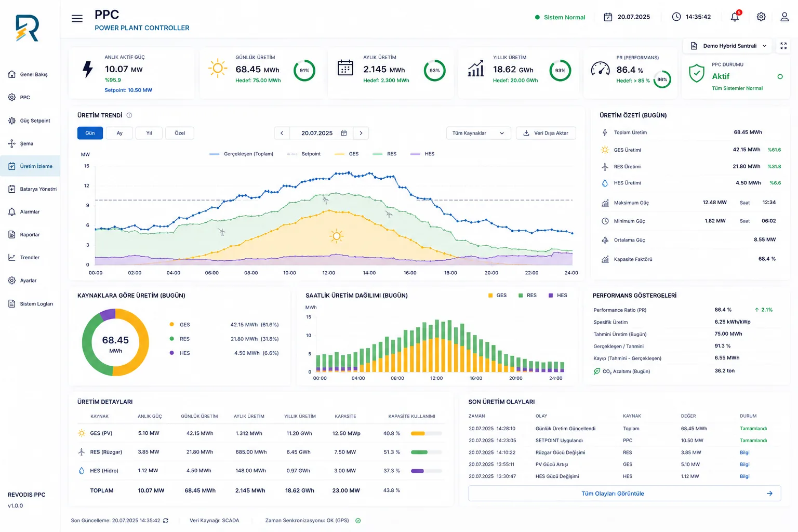Click the Üretim Trendi info icon
The image size is (798, 532).
pyautogui.click(x=129, y=115)
